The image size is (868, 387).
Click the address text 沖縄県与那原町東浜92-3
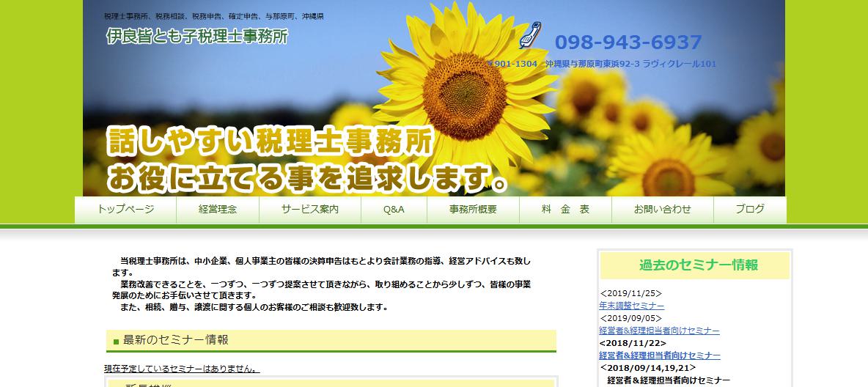[593, 64]
